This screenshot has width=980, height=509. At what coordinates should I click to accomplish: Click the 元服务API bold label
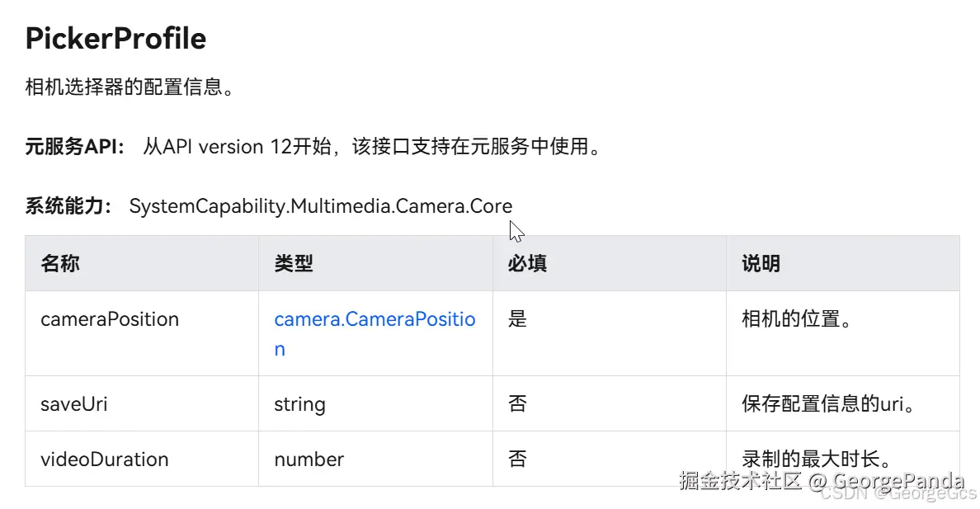tap(75, 147)
